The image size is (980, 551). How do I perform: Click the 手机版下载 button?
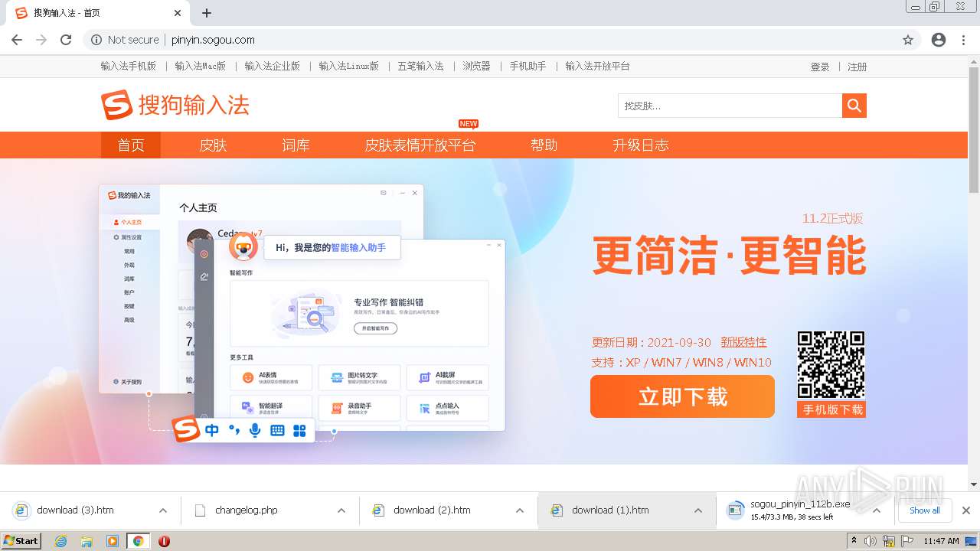[831, 409]
